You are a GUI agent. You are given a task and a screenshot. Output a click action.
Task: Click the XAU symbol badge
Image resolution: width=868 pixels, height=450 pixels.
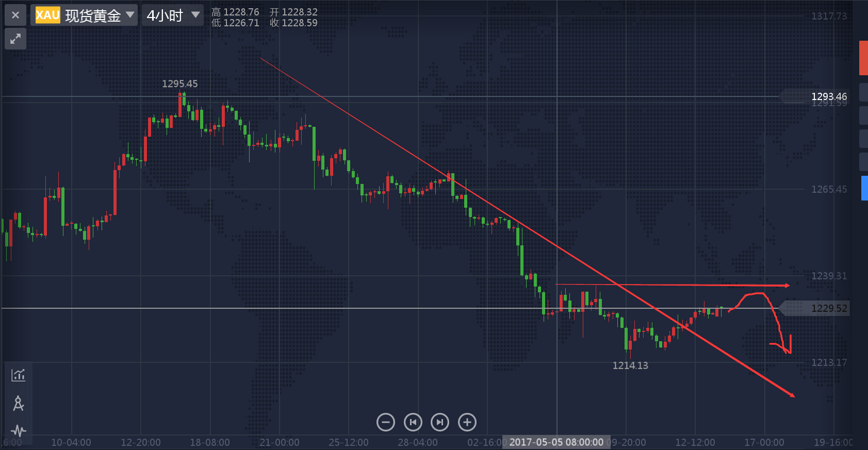[47, 15]
